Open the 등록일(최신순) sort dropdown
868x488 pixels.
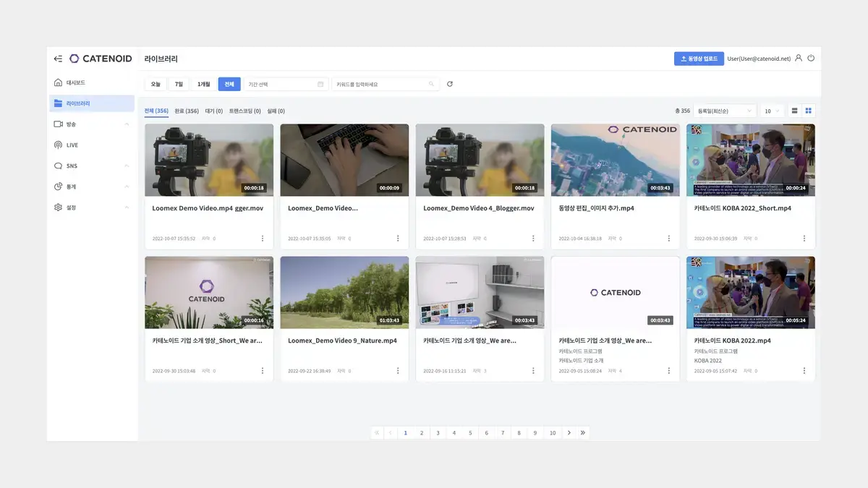(724, 111)
